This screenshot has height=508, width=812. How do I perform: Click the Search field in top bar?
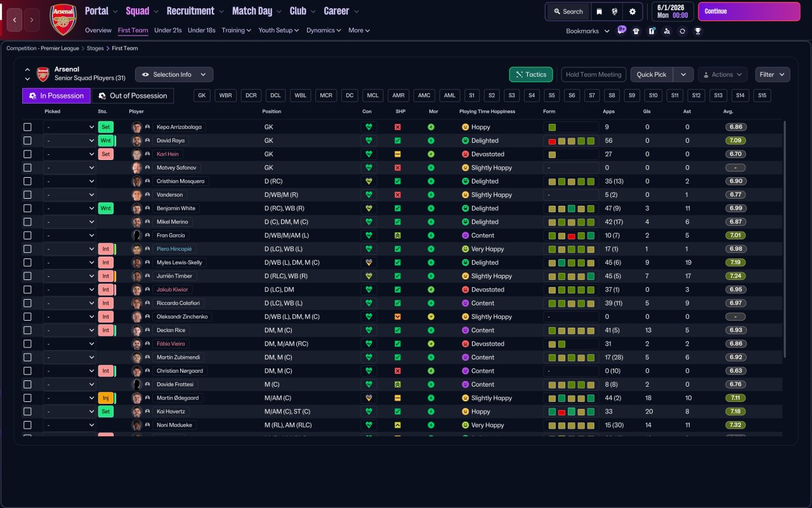(x=568, y=11)
